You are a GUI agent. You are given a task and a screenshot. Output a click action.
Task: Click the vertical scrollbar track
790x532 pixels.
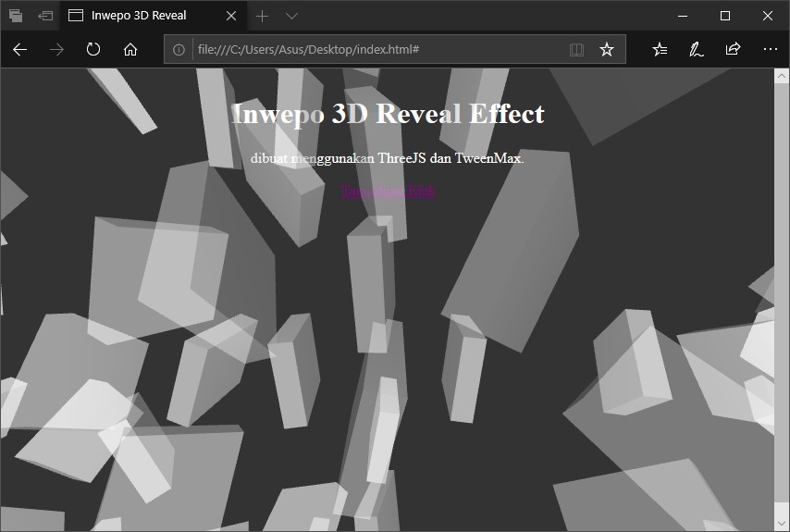(x=782, y=300)
